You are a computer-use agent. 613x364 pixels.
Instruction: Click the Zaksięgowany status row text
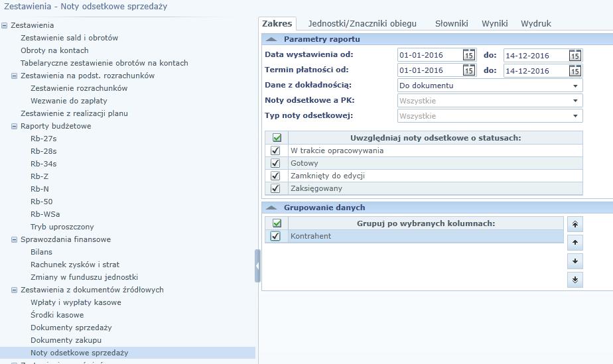click(316, 188)
